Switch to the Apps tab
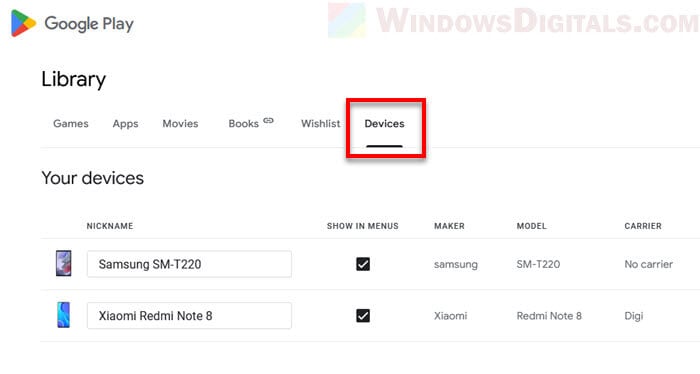 pos(125,124)
